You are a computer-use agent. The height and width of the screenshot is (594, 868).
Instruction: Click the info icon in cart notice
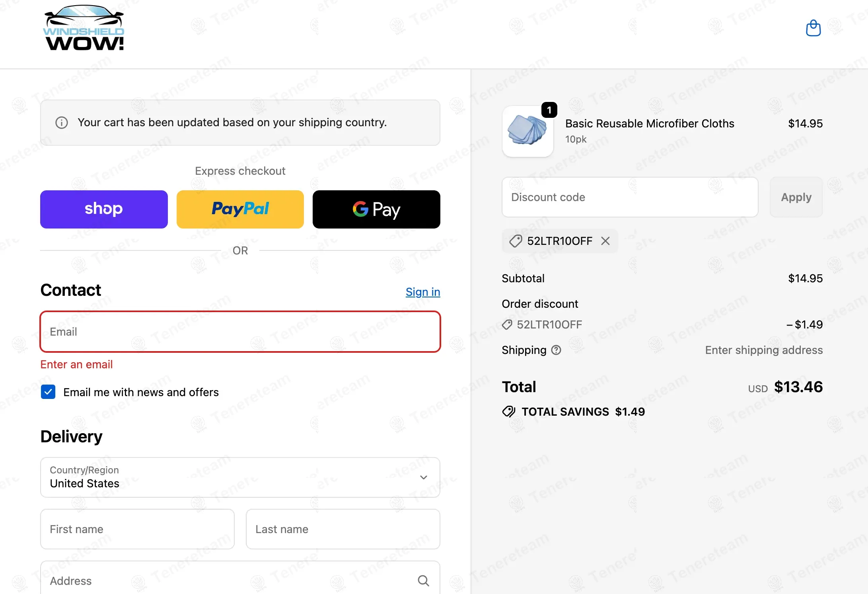[x=62, y=123]
